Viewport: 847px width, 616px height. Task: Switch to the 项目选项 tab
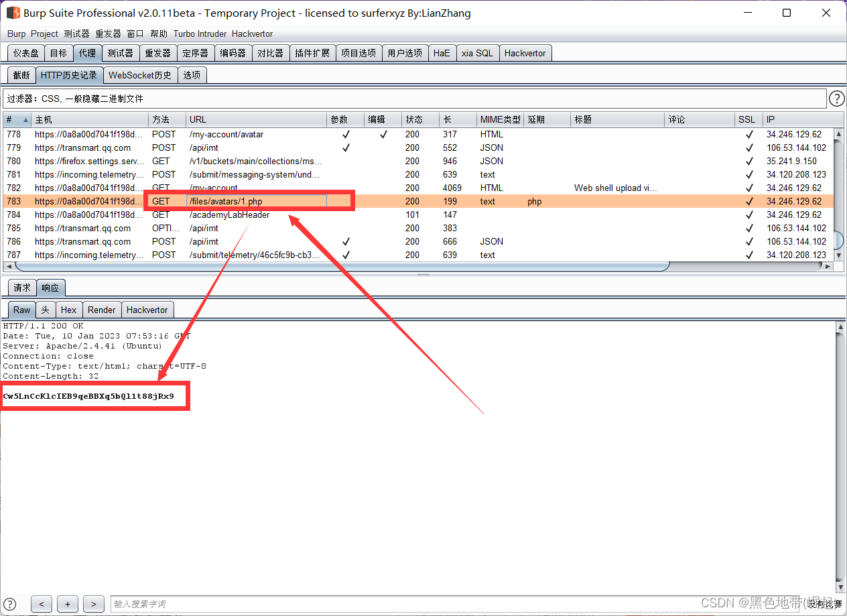pos(359,53)
